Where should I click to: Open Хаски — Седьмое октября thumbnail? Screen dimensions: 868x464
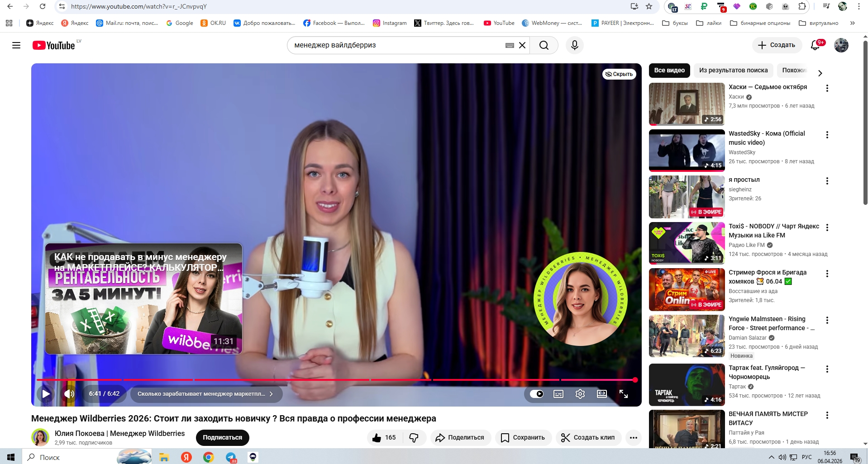(x=687, y=104)
